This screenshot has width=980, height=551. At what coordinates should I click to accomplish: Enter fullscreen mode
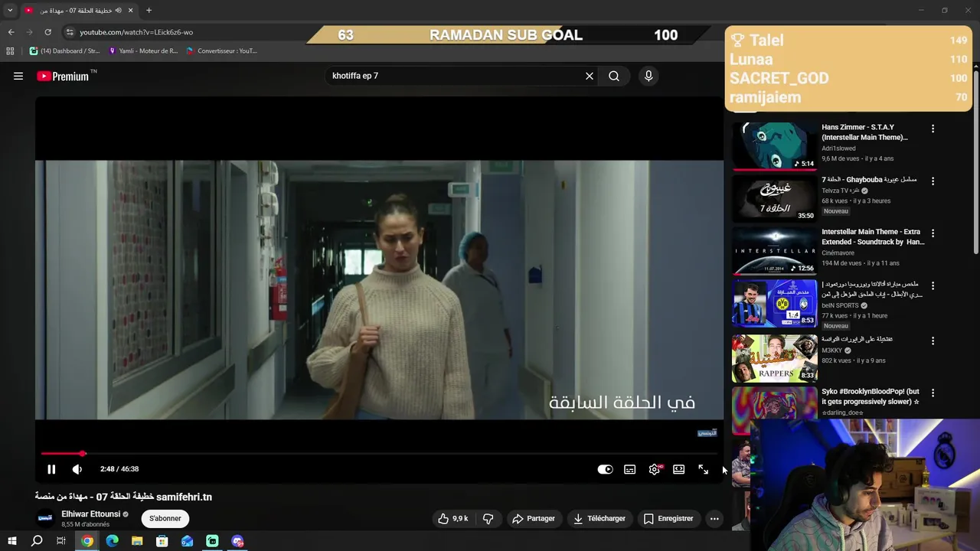(x=704, y=469)
